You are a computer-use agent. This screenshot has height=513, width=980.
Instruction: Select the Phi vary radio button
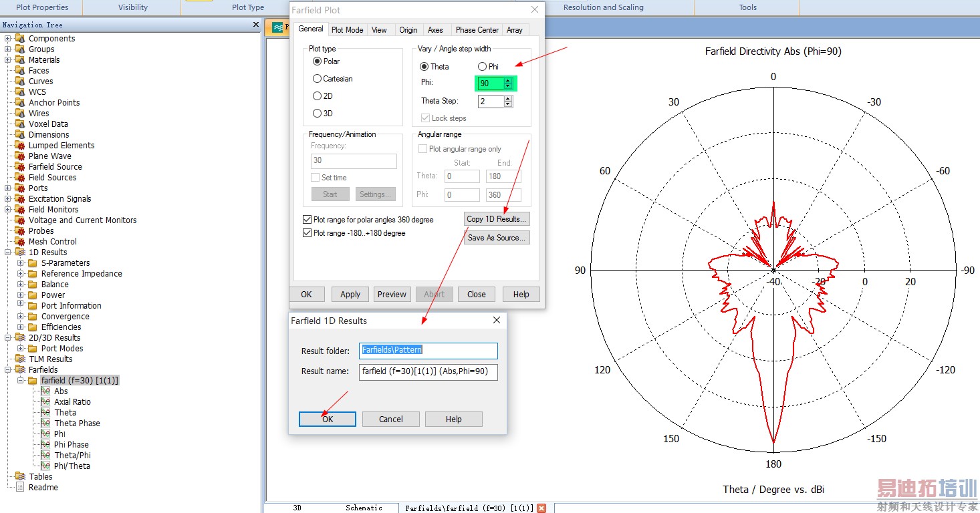point(482,67)
